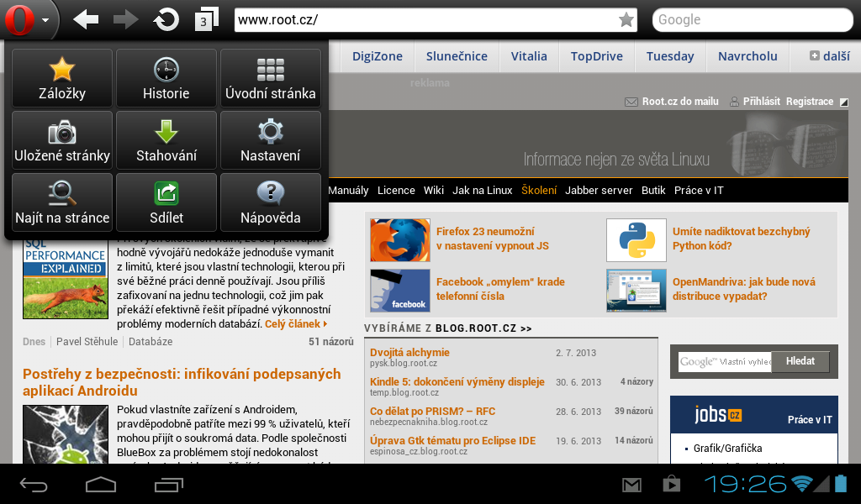The width and height of the screenshot is (861, 504).
Task: Open Nastavení settings
Action: point(270,139)
